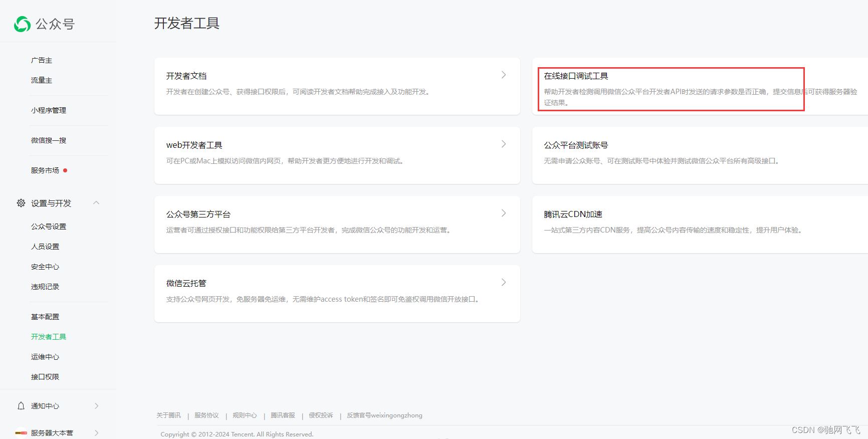This screenshot has height=439, width=868.
Task: Click the 在线接口调试工具 description text
Action: point(701,97)
